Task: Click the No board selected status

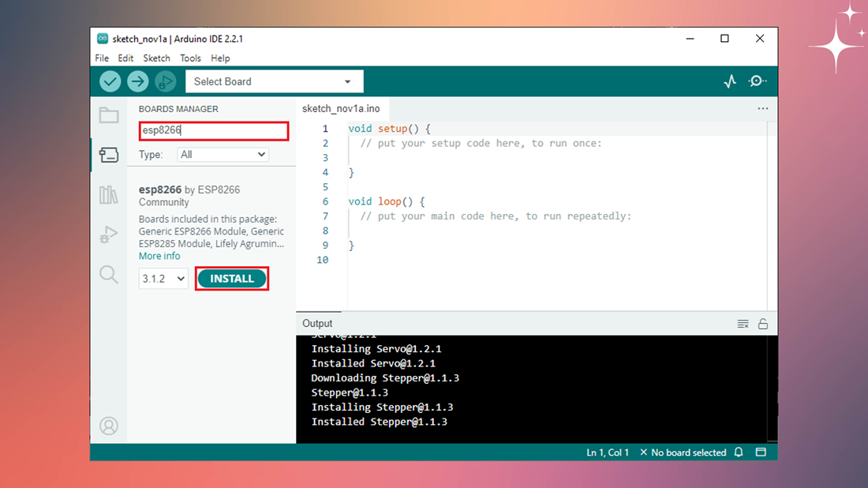Action: (x=683, y=452)
